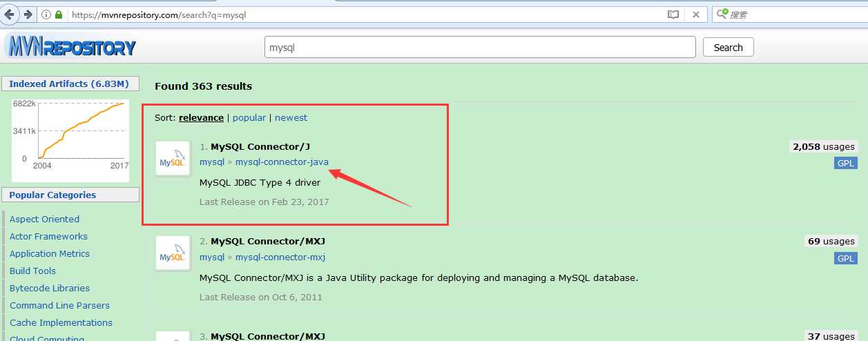Open Application Metrics category
Viewport: 868px width, 341px height.
coord(50,253)
